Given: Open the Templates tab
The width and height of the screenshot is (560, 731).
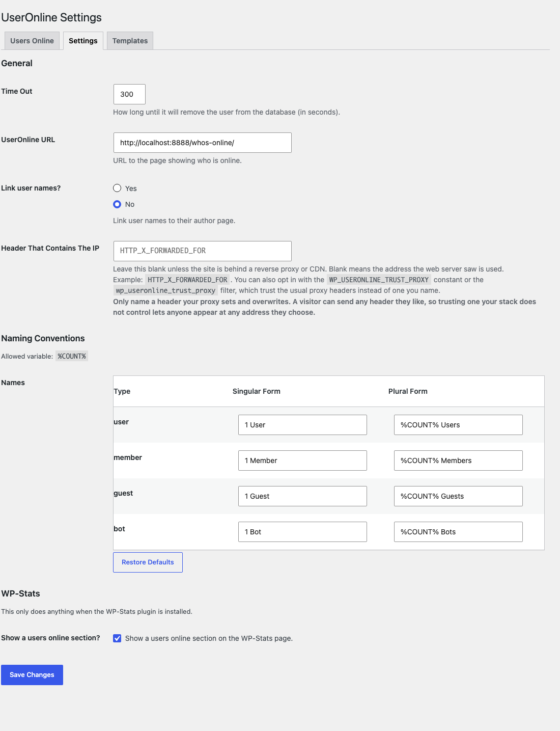Looking at the screenshot, I should click(130, 41).
